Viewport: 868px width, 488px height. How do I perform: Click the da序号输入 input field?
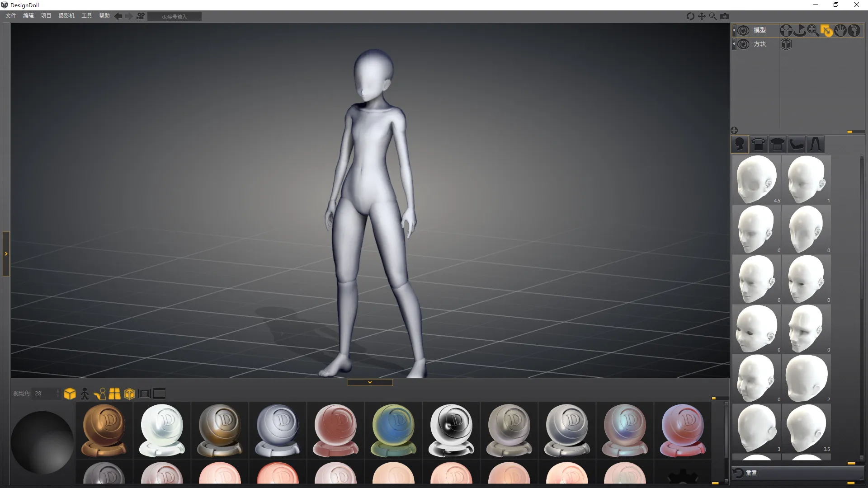click(x=175, y=17)
